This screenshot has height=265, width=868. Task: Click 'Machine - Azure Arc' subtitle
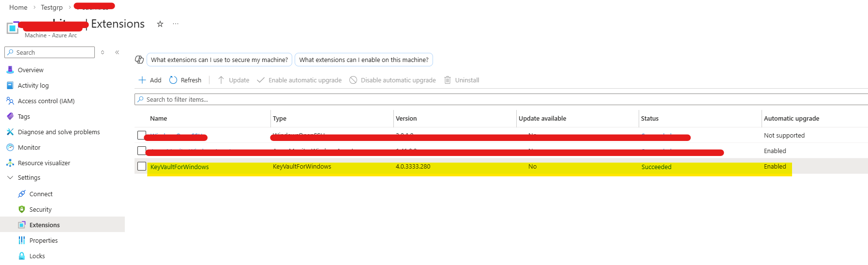tap(51, 35)
